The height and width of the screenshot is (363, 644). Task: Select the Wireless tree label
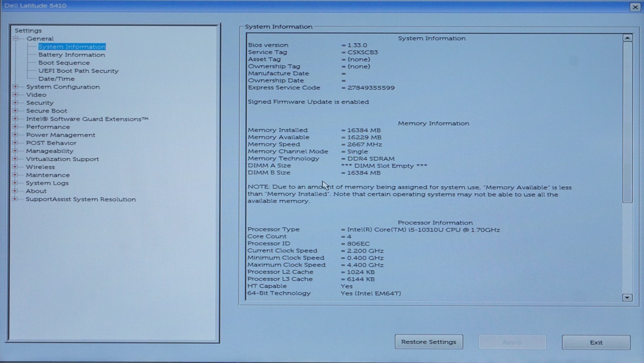pos(40,167)
